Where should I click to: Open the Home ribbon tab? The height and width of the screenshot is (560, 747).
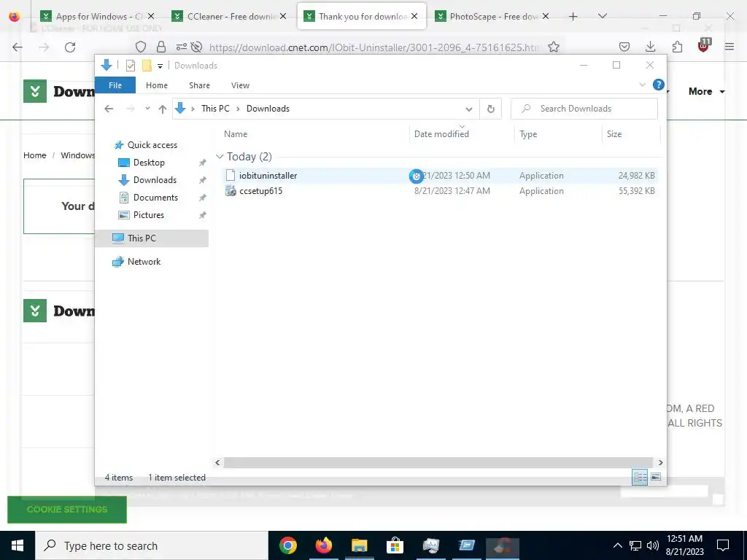point(157,85)
